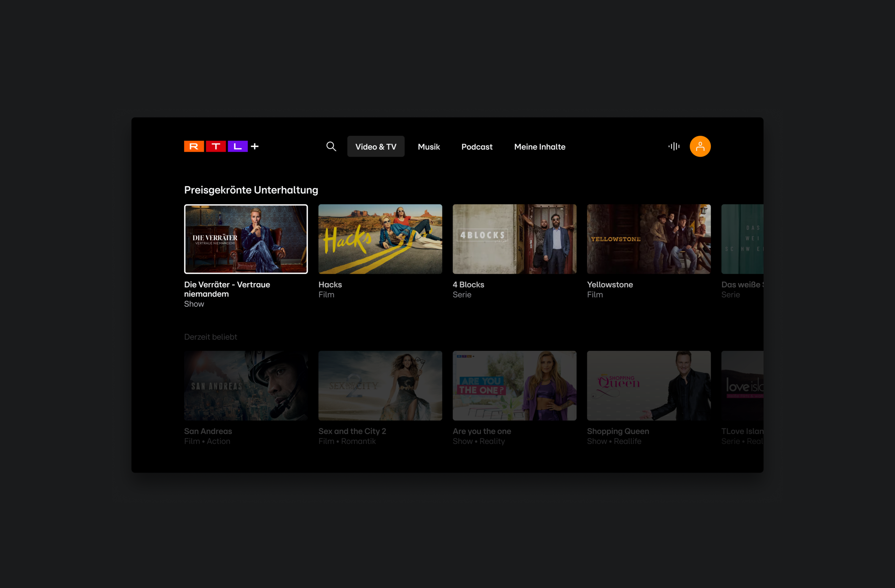Click the 'Film • Action' genre label
Viewport: 895px width, 588px height.
pos(207,441)
